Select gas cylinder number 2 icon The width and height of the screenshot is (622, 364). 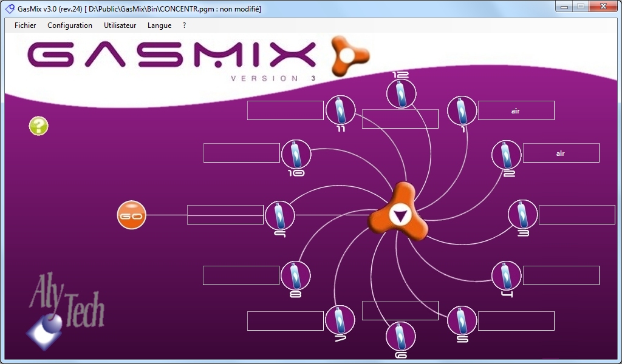coord(506,154)
